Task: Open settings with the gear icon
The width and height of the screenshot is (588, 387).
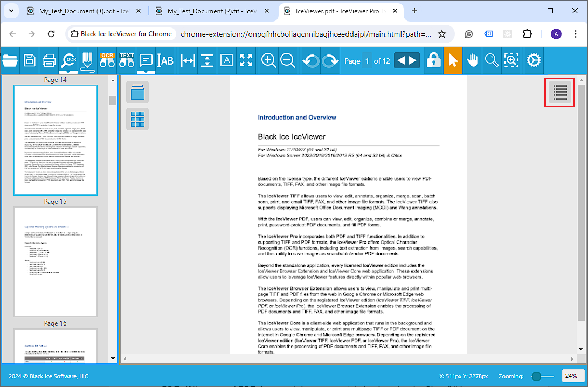Action: (x=534, y=60)
